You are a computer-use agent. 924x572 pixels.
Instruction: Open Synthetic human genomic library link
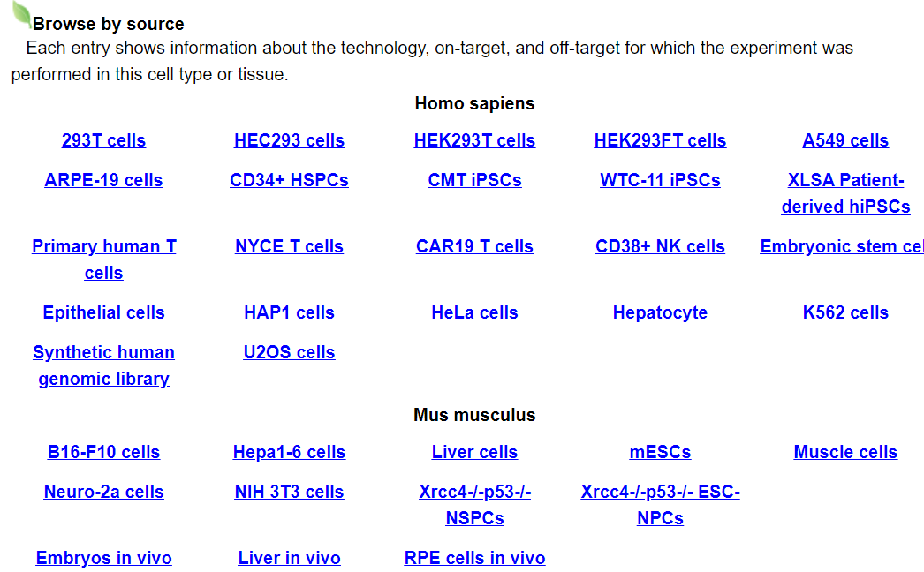[x=103, y=365]
